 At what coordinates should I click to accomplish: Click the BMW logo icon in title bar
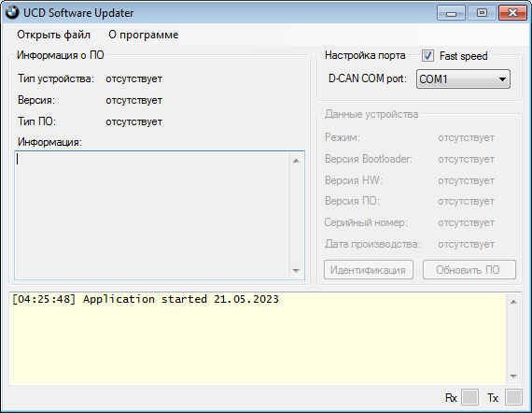click(12, 12)
